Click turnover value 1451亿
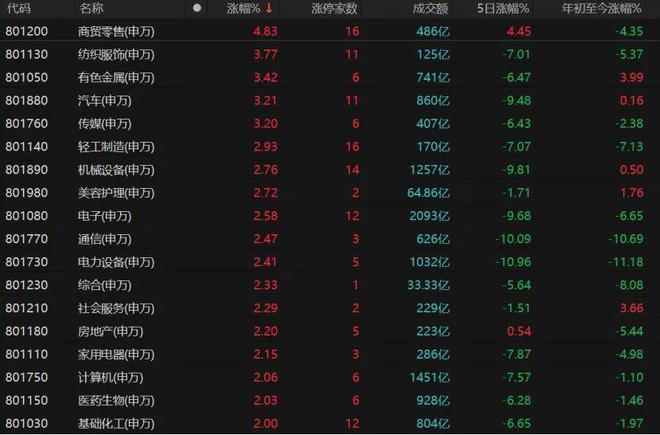The width and height of the screenshot is (660, 435). tap(430, 377)
